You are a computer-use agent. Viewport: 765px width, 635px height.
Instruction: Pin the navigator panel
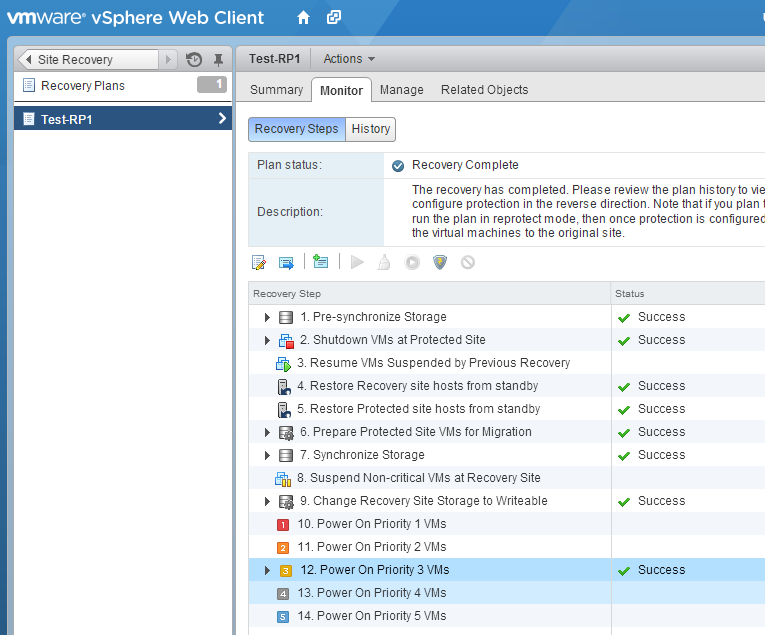tap(218, 60)
